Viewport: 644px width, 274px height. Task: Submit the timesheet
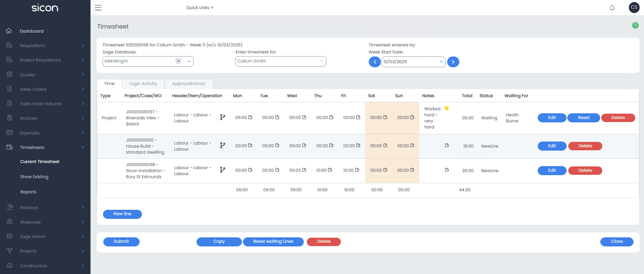tap(121, 242)
